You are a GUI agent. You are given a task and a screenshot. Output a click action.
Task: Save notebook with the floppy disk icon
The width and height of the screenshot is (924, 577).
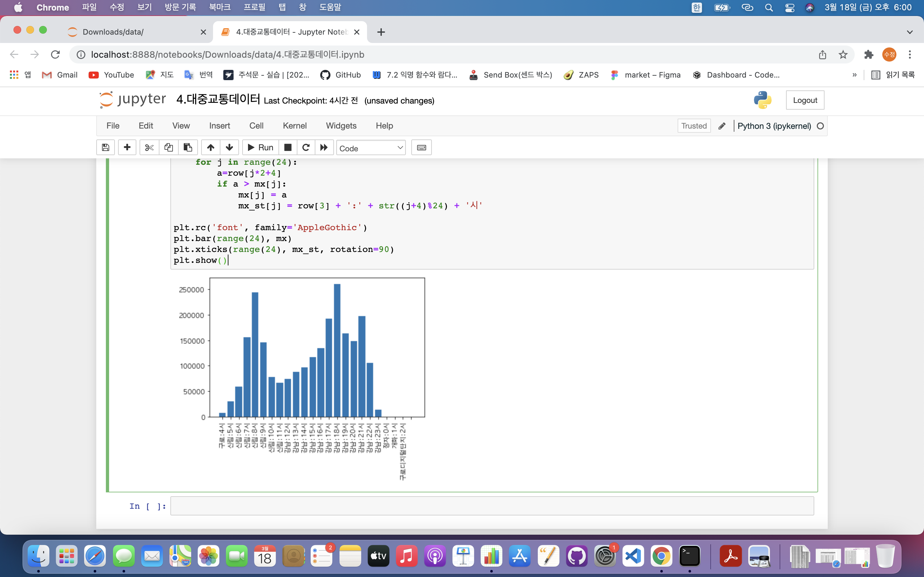click(105, 148)
